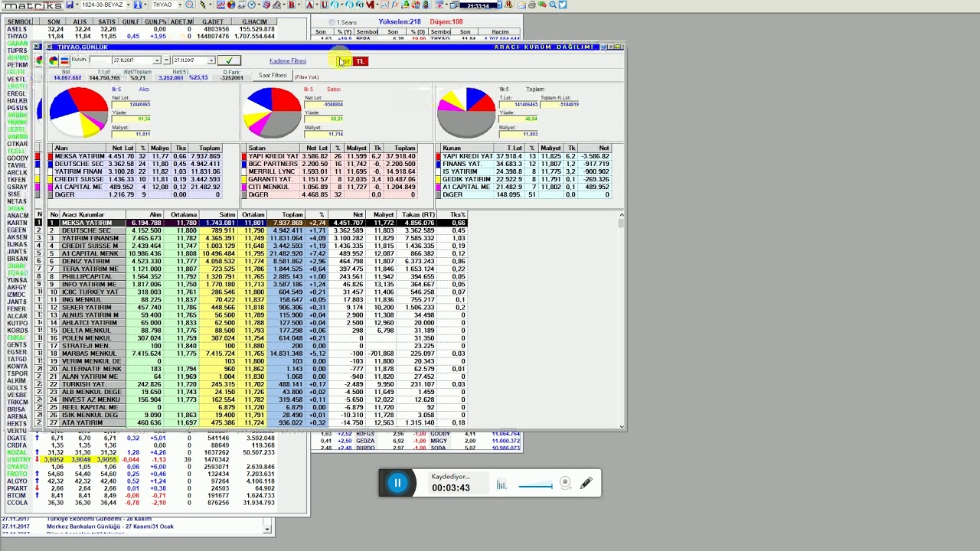Open the fx formula toolbar icon
This screenshot has width=980, height=551.
tap(396, 5)
